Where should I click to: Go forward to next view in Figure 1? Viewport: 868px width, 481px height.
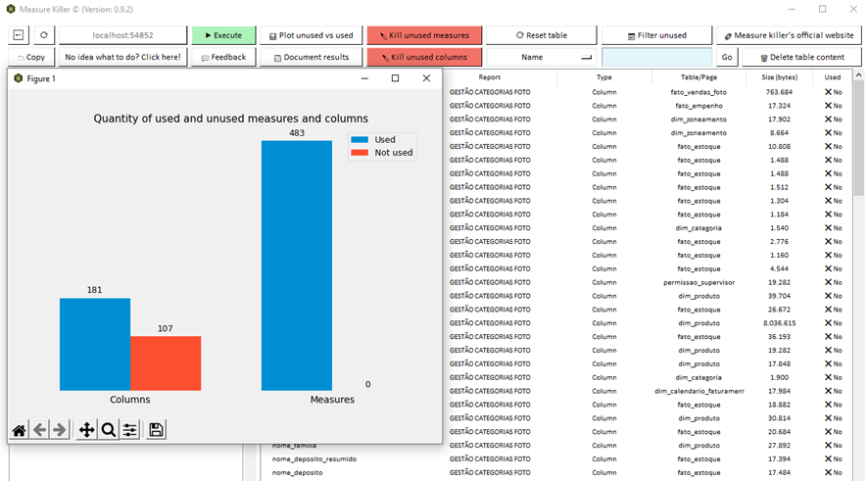[x=60, y=430]
